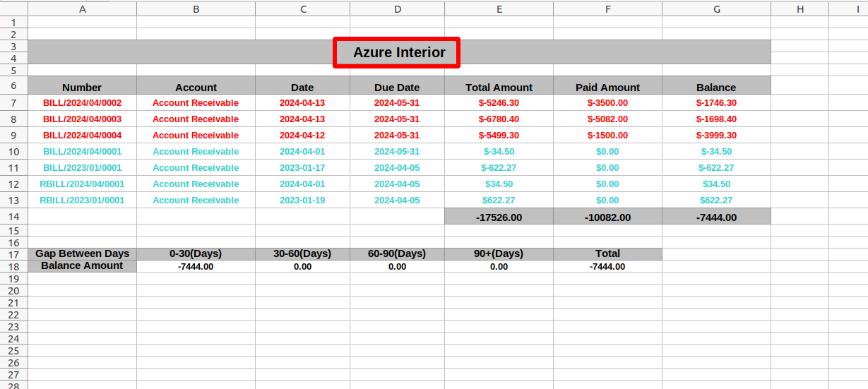Select column D header
Screen dimensions: 868x389
pos(397,9)
